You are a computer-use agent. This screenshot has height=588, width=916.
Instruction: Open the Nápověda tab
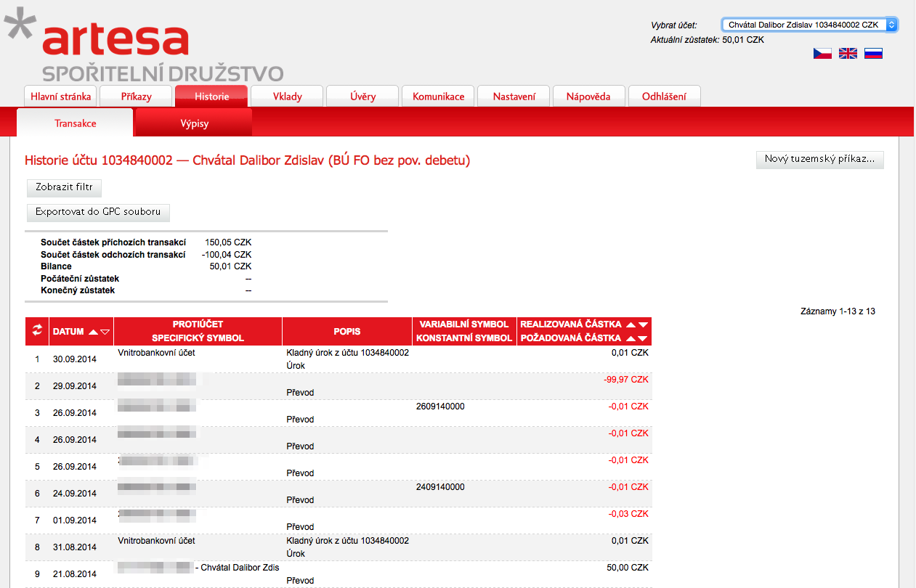(x=589, y=97)
